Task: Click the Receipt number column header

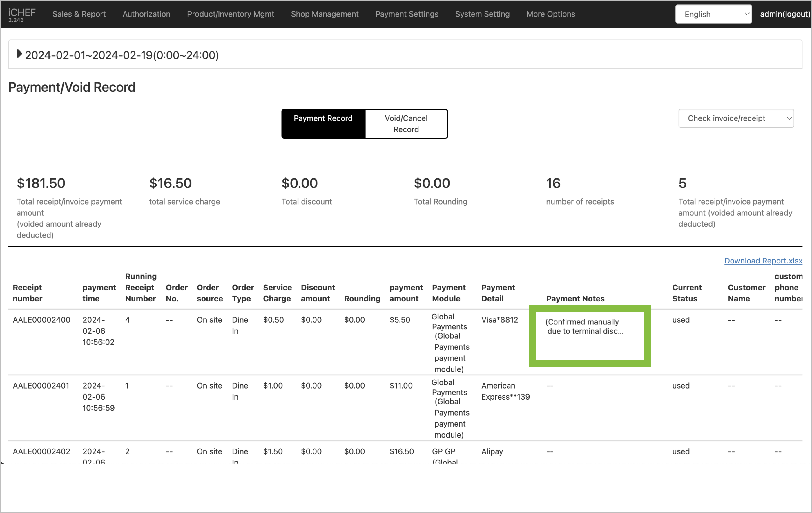Action: click(27, 292)
